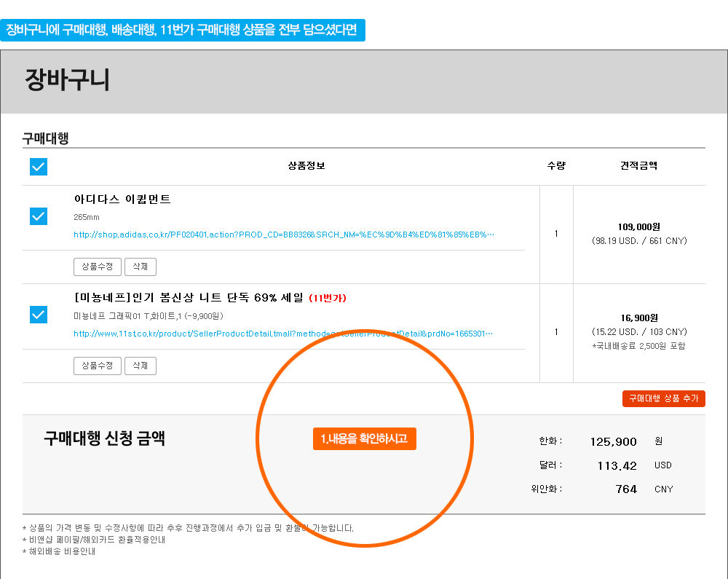Click 상품수정 for the 미뇽네프 니트 item

(x=97, y=365)
